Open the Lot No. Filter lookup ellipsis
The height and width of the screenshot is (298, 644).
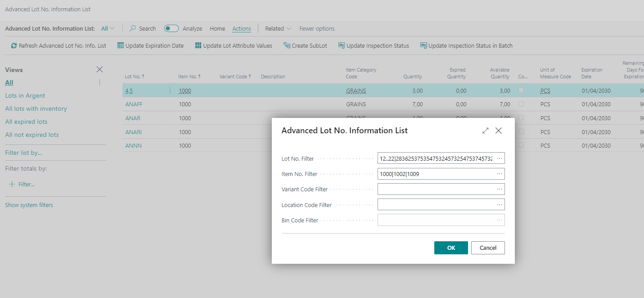click(x=500, y=158)
